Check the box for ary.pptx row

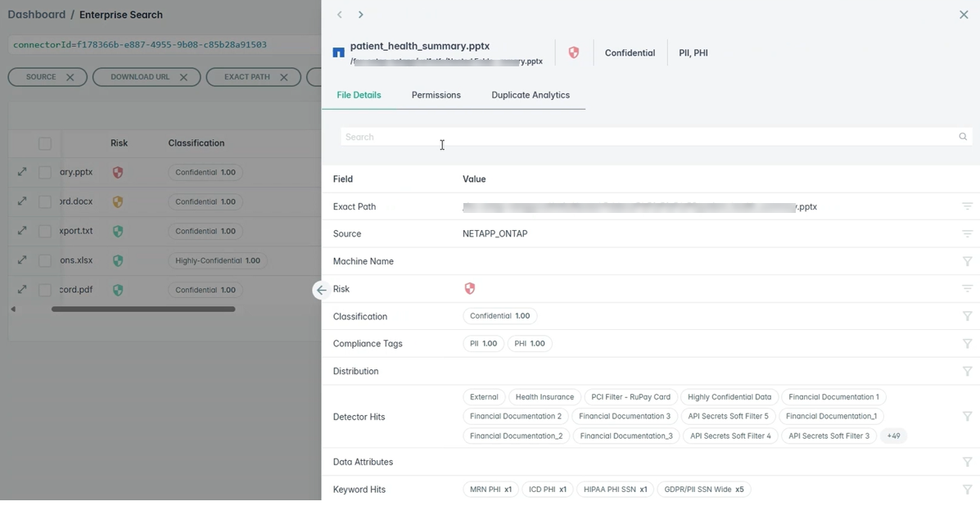pyautogui.click(x=44, y=173)
